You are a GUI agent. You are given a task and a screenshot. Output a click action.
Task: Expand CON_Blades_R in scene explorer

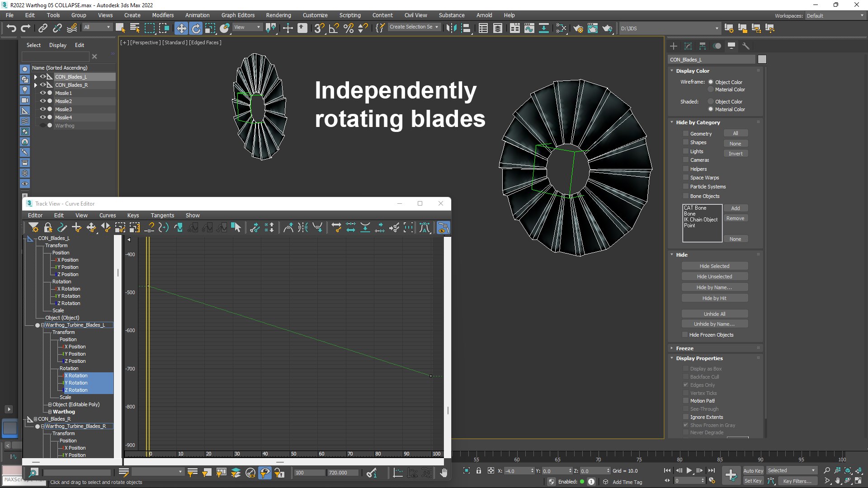35,85
